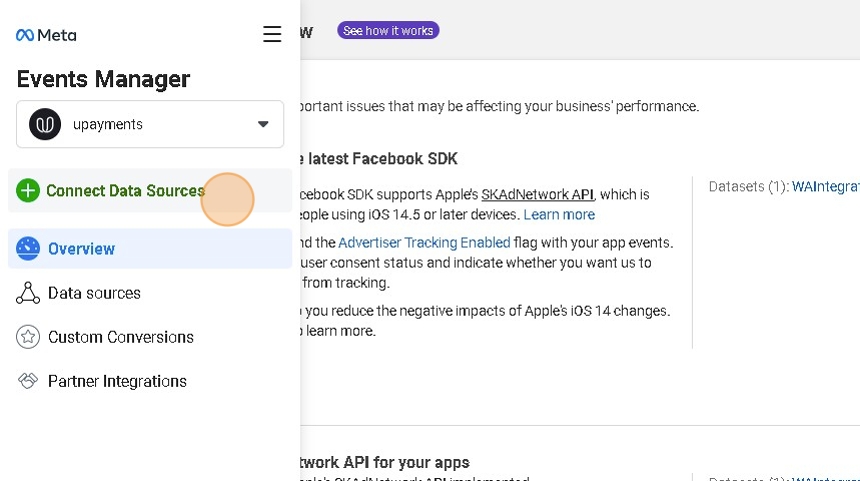The height and width of the screenshot is (481, 860).
Task: Expand the upayments account dropdown arrow
Action: point(263,124)
